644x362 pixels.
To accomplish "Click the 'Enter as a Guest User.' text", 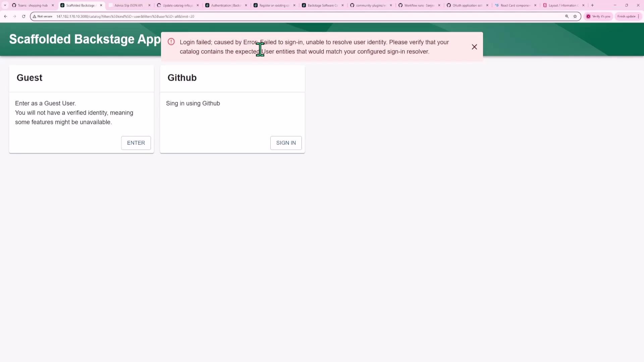I will (x=46, y=104).
